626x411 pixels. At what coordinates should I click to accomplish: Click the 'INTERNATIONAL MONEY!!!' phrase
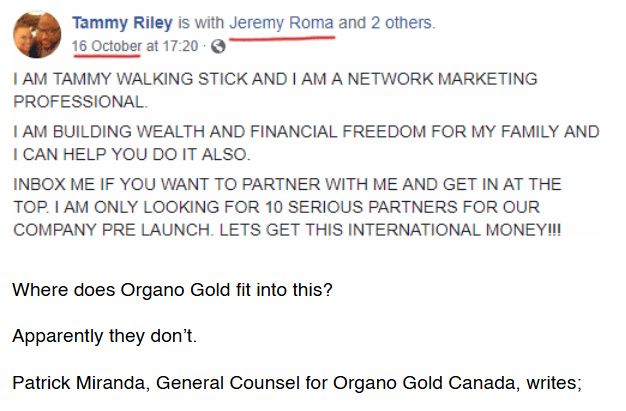pos(454,230)
